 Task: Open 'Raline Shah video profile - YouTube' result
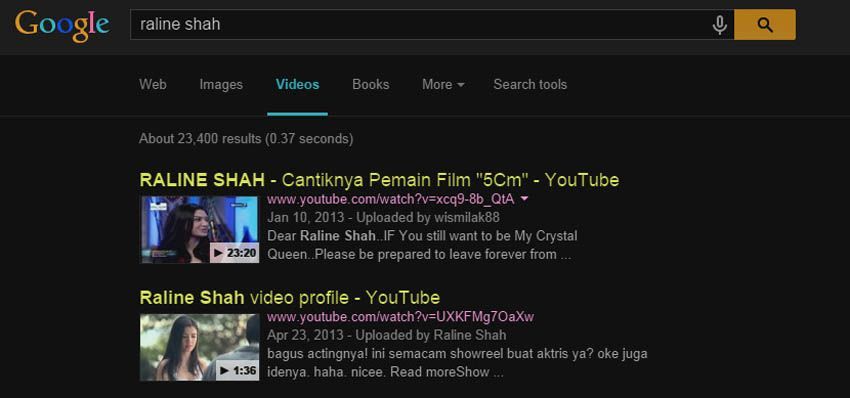[289, 298]
